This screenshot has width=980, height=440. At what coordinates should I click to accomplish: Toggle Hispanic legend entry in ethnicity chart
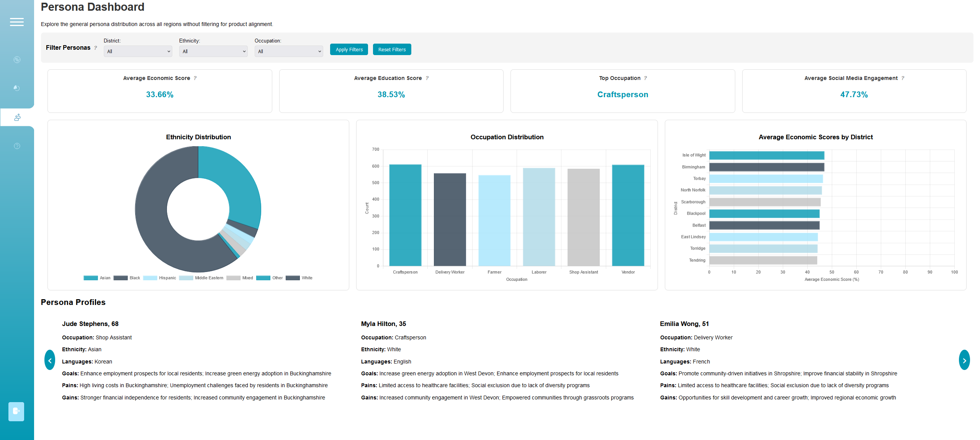[159, 278]
